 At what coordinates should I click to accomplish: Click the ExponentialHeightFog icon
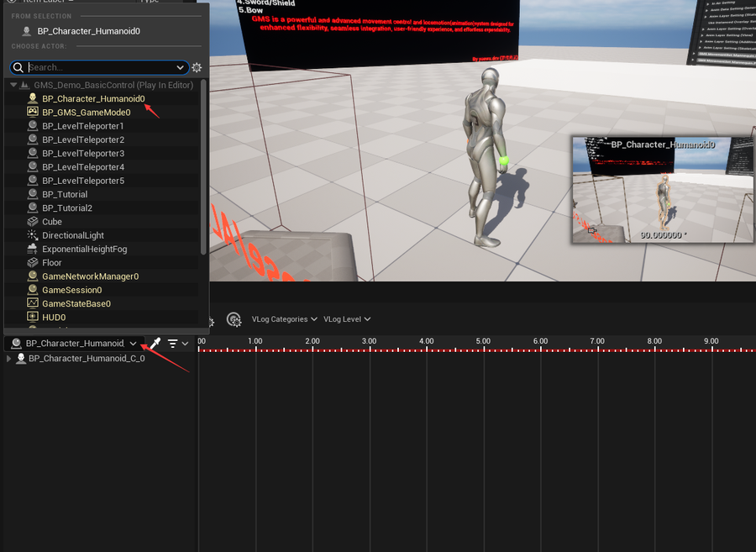(32, 249)
